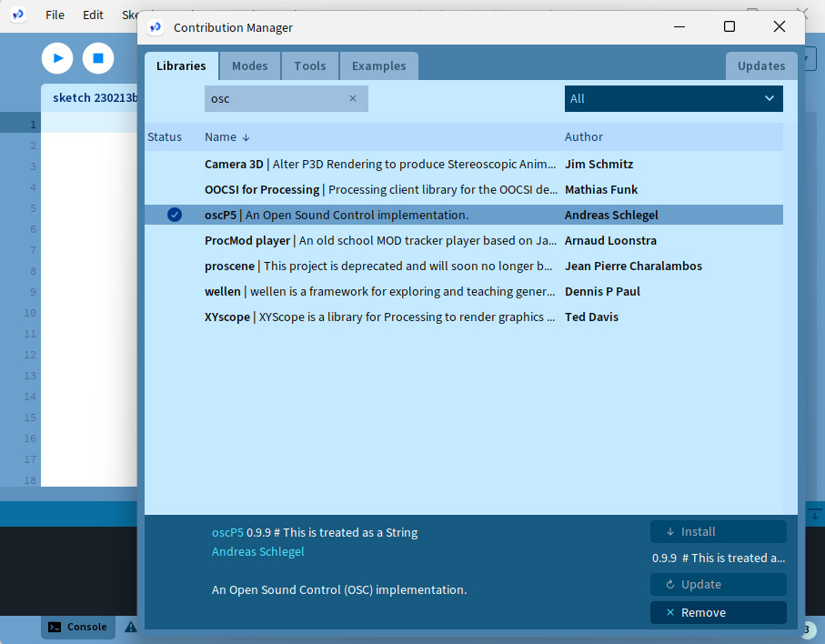The height and width of the screenshot is (644, 825).
Task: Click the Run sketch play button
Action: (57, 58)
